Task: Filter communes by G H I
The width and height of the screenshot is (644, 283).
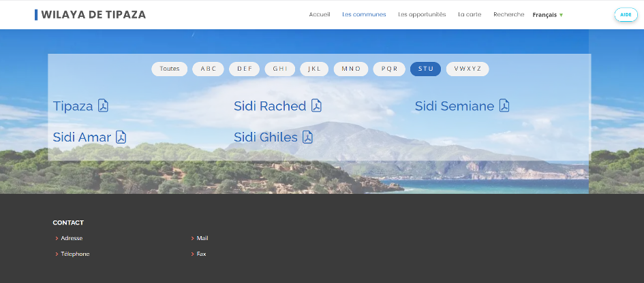Action: tap(280, 69)
